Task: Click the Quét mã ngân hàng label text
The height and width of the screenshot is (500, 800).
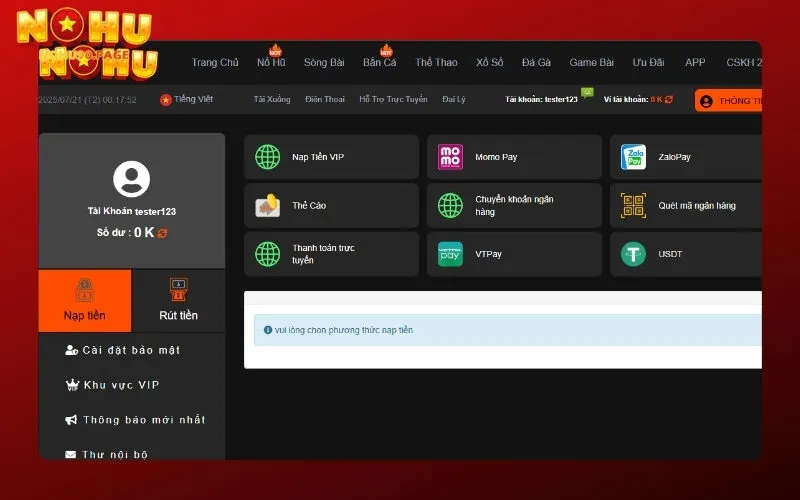Action: coord(697,206)
